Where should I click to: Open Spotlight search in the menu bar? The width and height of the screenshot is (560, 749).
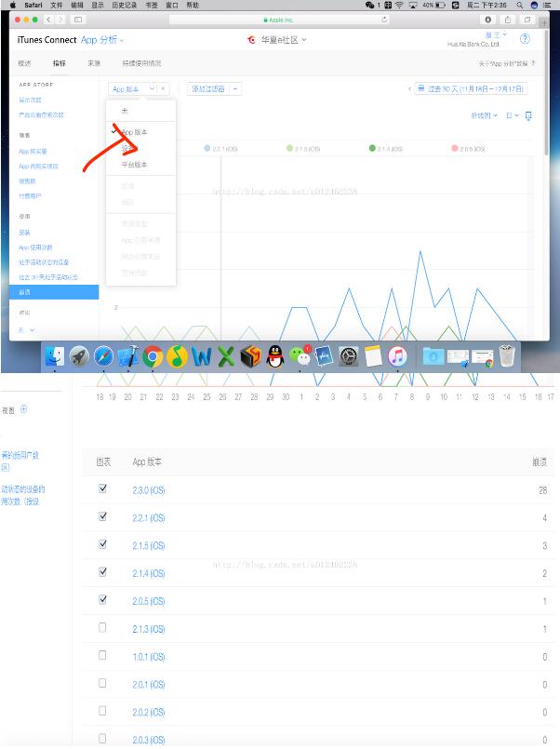519,5
